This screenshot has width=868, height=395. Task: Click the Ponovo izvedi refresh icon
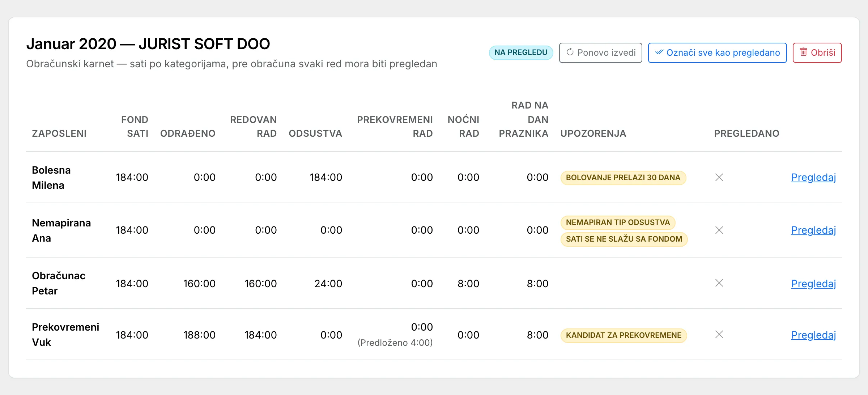570,52
